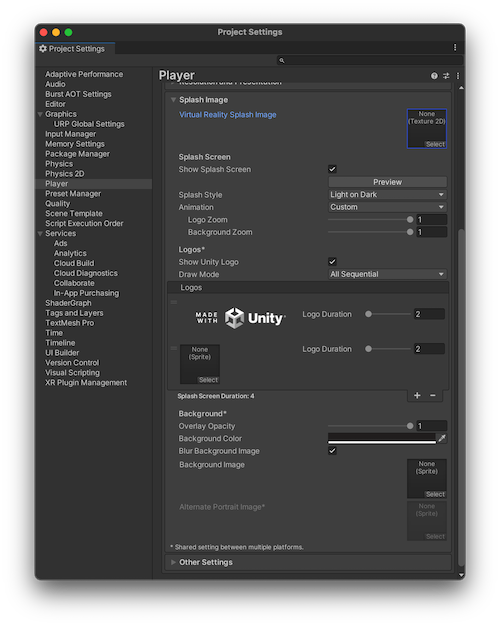This screenshot has width=500, height=626.
Task: Collapse the Graphics tree node
Action: coord(40,114)
